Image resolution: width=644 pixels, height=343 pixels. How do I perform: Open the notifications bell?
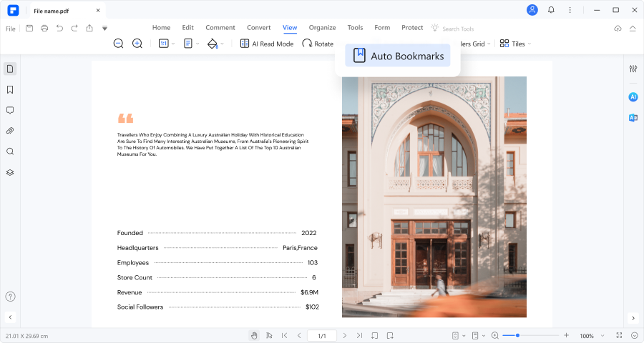point(551,10)
